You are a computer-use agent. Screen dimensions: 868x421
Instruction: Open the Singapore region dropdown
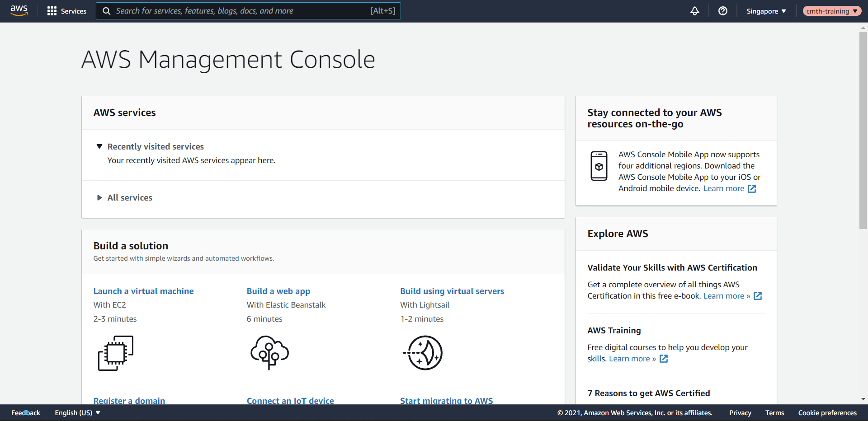click(766, 11)
